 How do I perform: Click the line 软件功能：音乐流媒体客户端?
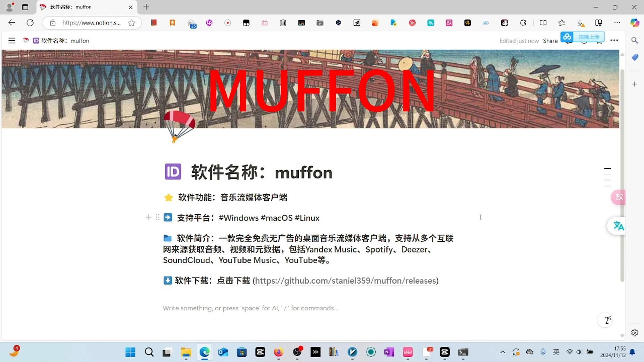(x=232, y=197)
